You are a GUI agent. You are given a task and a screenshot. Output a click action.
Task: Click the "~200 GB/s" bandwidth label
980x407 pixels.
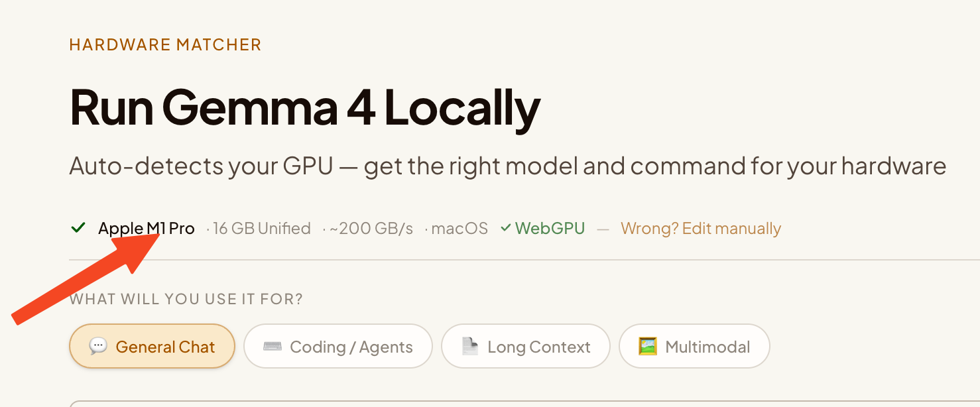click(x=371, y=229)
